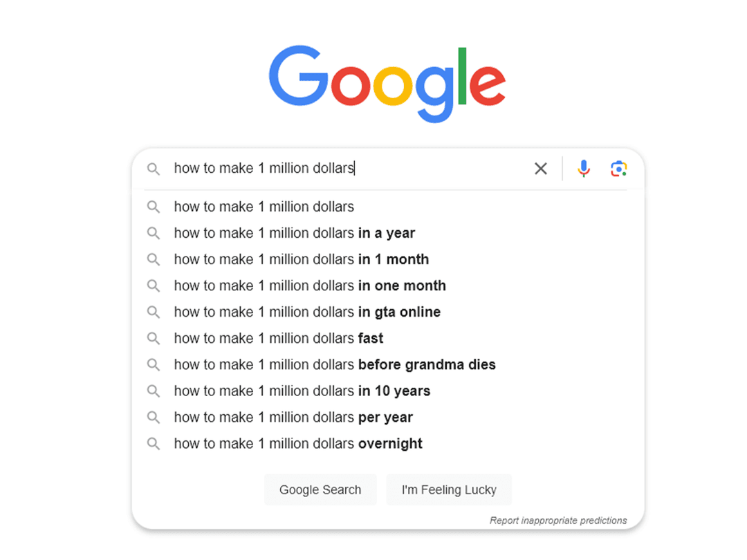Click the X to clear the search query

(x=541, y=168)
